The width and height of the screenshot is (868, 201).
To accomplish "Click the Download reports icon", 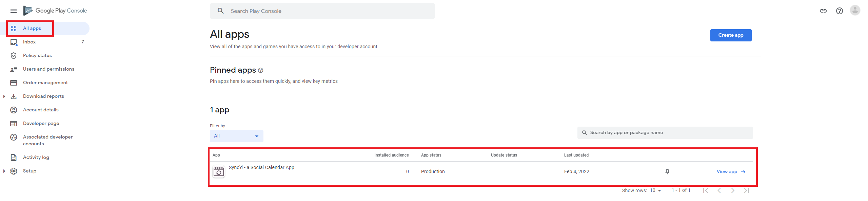I will tap(14, 96).
